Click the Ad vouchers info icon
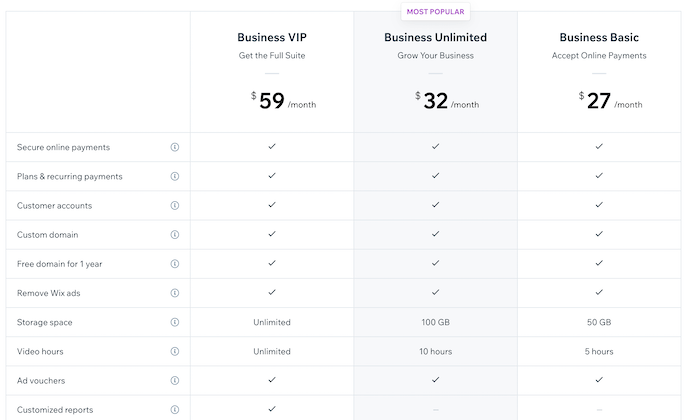Screen dimensions: 700x420 175,380
